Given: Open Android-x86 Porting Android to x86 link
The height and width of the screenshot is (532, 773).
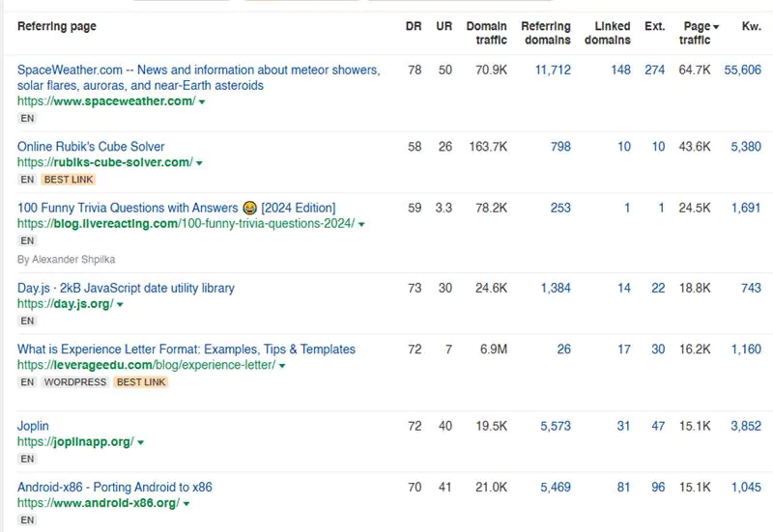Looking at the screenshot, I should pyautogui.click(x=115, y=488).
